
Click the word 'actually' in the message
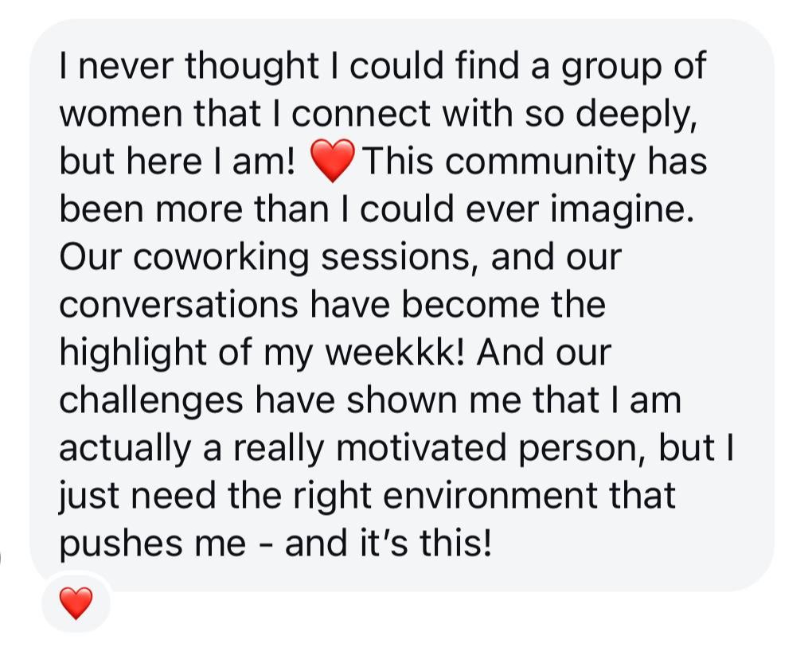coord(125,450)
